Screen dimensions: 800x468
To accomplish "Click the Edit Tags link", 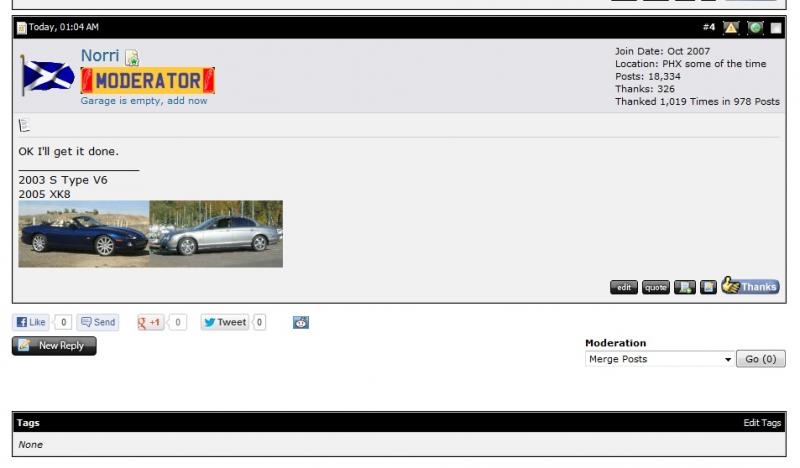I will point(762,423).
